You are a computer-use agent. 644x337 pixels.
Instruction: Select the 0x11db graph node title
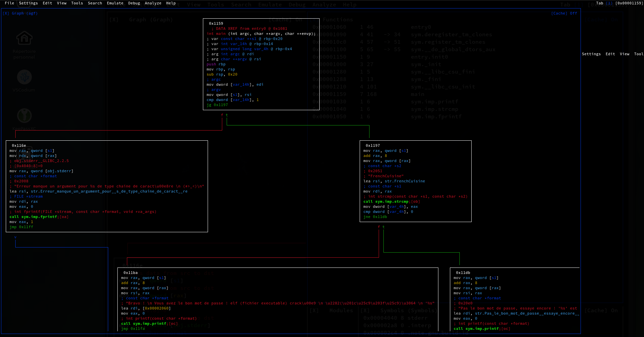pos(463,273)
